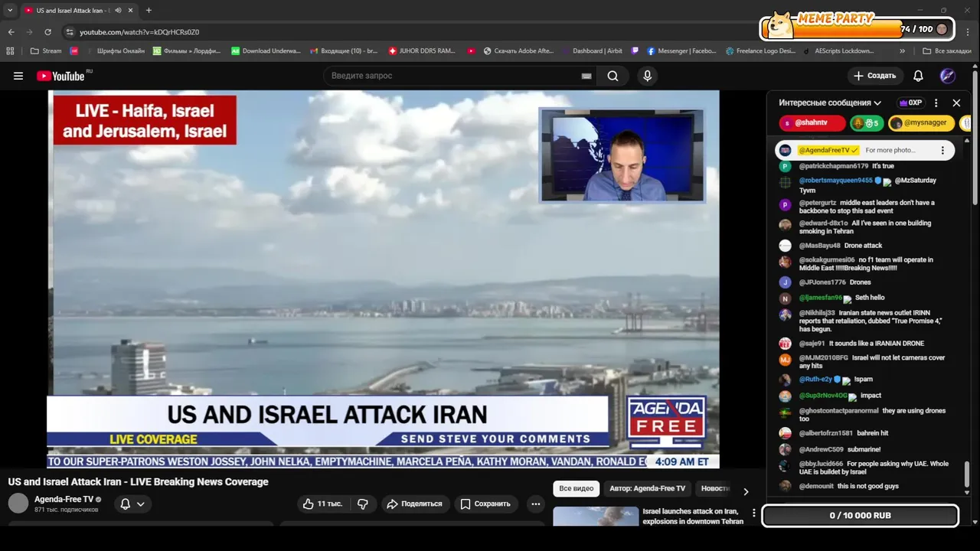Open the JUHOR DDR5 RAM bookmark
Screen dimensions: 980x551
(x=422, y=51)
